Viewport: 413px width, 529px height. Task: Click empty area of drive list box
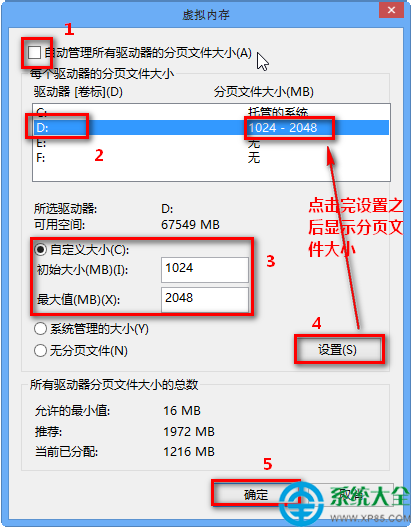pyautogui.click(x=211, y=173)
